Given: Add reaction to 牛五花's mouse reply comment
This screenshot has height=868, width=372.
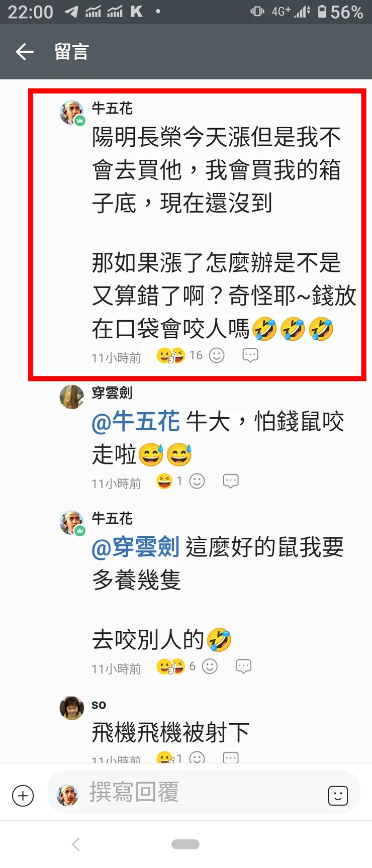Looking at the screenshot, I should click(x=210, y=666).
